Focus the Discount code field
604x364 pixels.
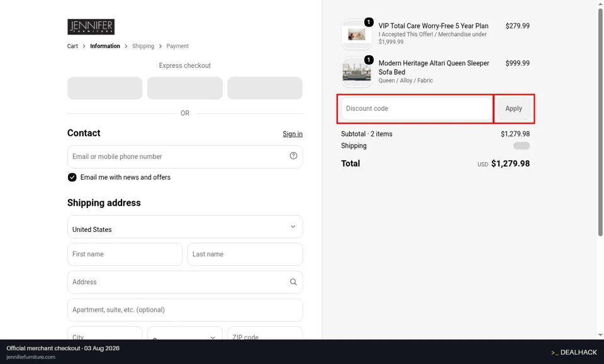tap(417, 109)
